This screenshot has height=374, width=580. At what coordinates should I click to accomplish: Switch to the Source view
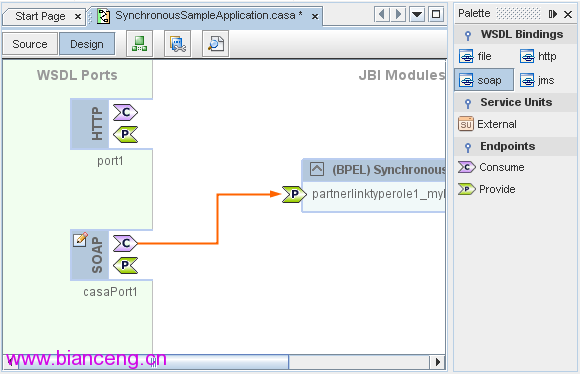coord(30,44)
